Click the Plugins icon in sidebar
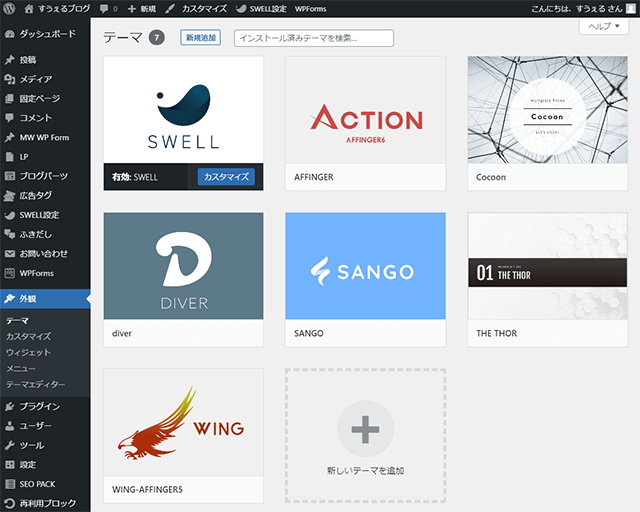 pyautogui.click(x=9, y=406)
